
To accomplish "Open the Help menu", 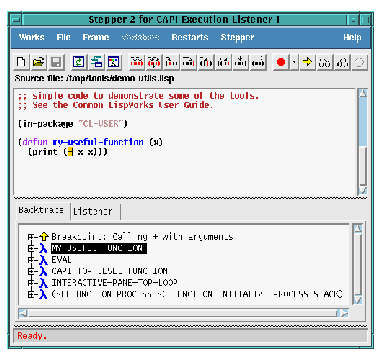I will click(352, 37).
